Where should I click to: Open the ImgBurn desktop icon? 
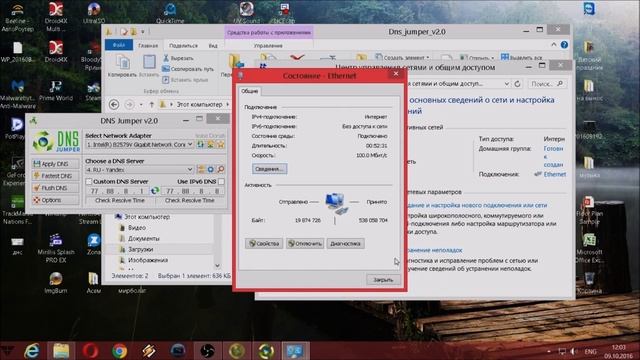56,282
